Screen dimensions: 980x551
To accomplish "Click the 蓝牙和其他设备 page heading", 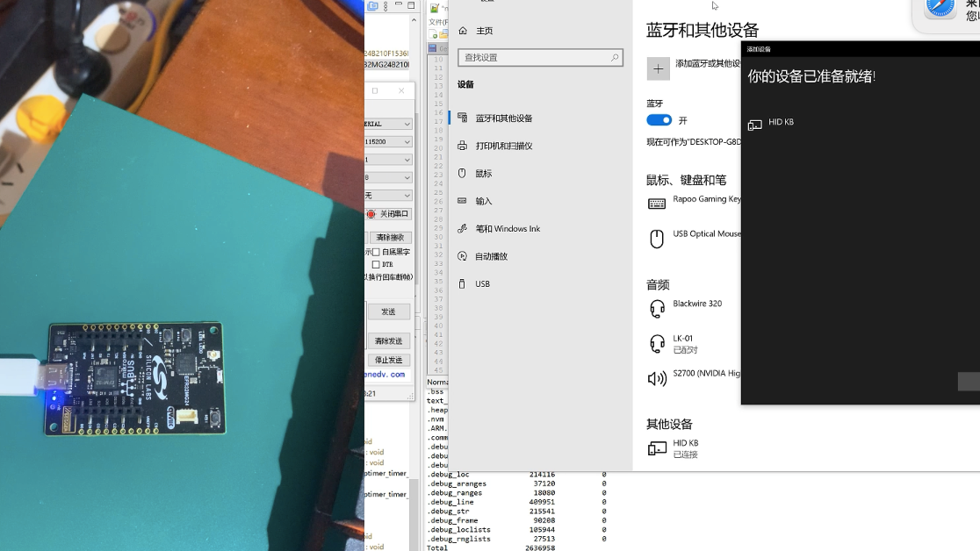I will click(703, 30).
